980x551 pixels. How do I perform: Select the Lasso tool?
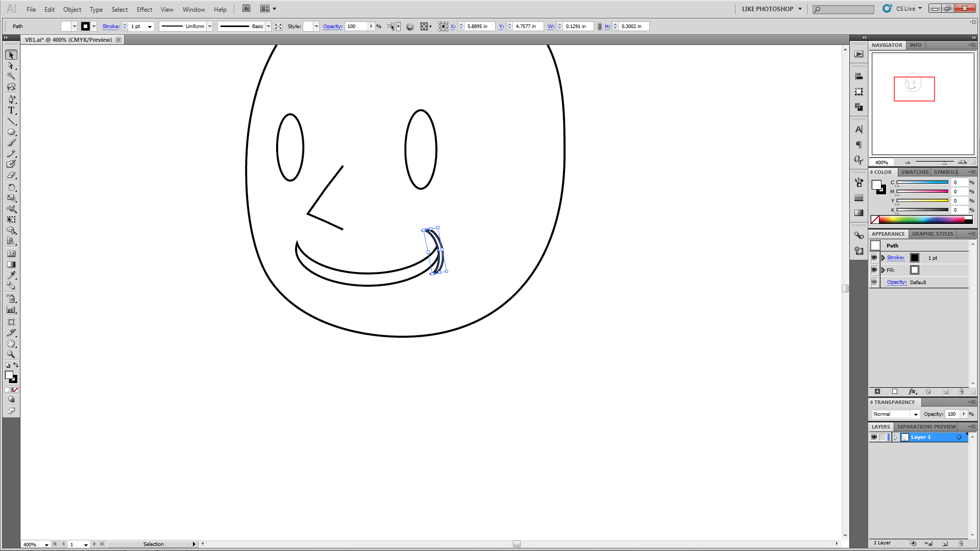click(11, 87)
